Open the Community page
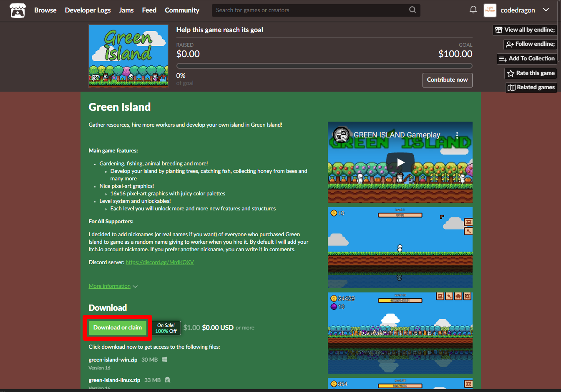The height and width of the screenshot is (392, 561). click(x=182, y=10)
